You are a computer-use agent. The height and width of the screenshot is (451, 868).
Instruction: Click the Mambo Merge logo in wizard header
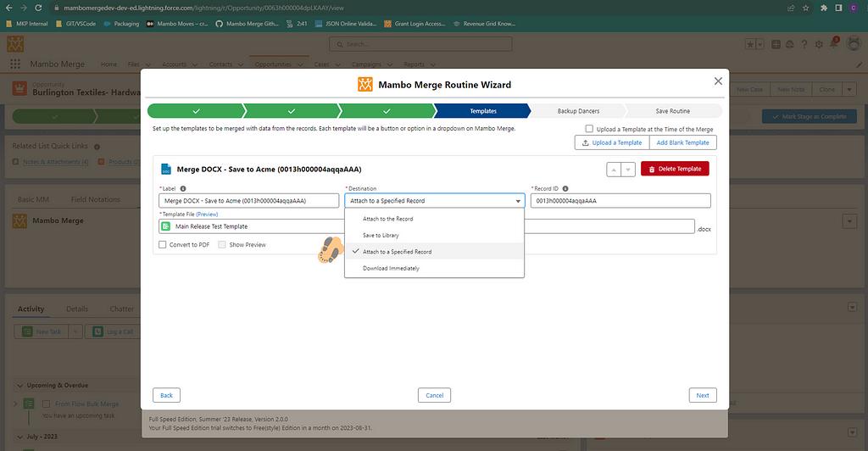(x=365, y=85)
